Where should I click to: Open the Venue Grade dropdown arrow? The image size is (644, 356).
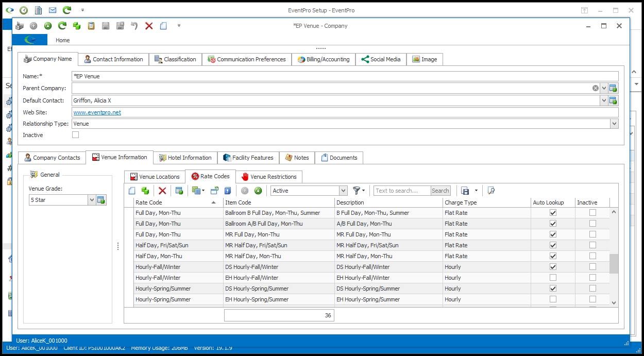click(x=92, y=200)
